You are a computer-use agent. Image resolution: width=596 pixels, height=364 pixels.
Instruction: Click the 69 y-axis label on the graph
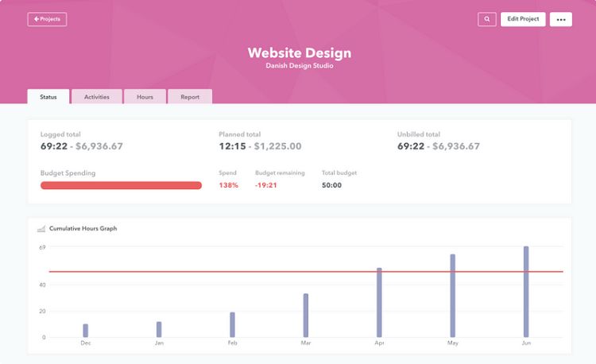point(42,247)
